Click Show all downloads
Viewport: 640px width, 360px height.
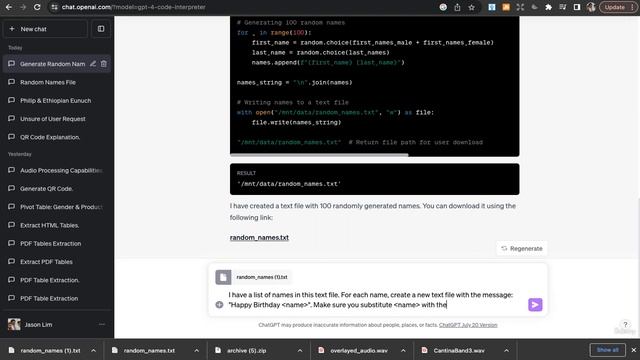tap(607, 350)
